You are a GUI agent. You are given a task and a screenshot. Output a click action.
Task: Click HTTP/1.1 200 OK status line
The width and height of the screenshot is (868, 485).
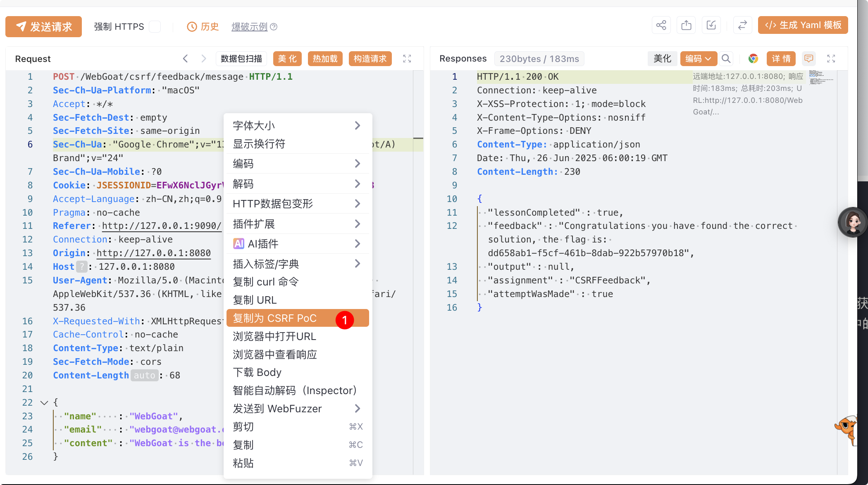(x=517, y=76)
